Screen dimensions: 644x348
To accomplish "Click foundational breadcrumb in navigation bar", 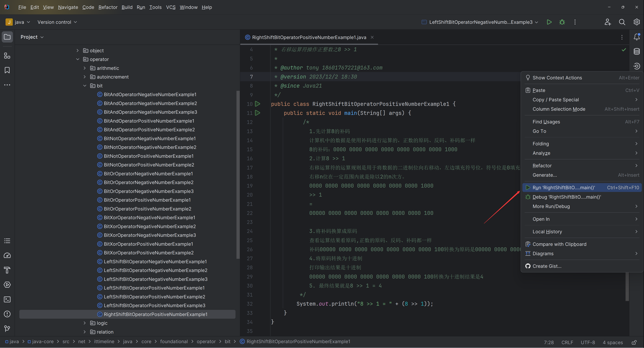I will (x=174, y=341).
